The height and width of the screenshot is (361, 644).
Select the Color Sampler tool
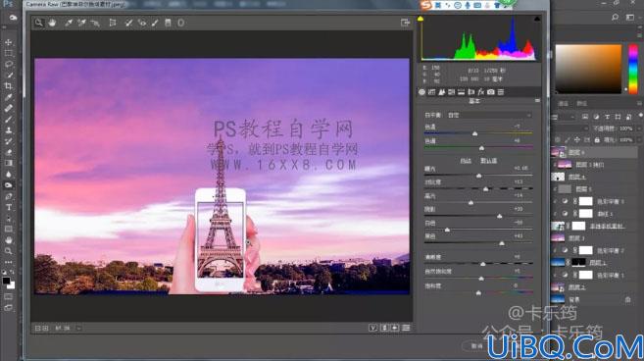point(81,23)
